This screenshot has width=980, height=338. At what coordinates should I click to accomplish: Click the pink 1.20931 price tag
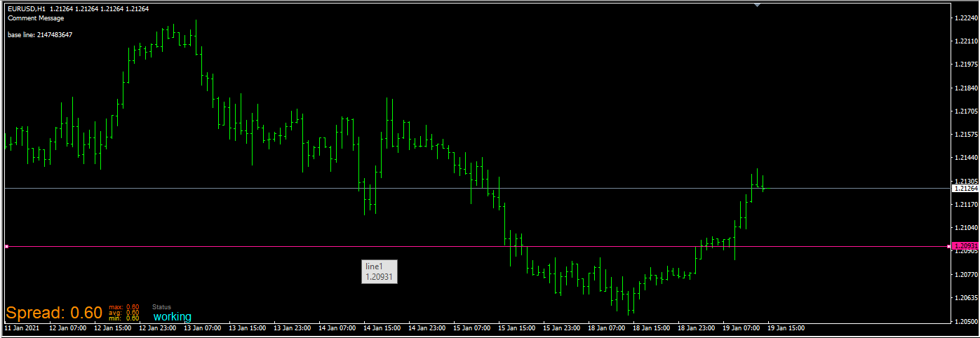[x=965, y=246]
